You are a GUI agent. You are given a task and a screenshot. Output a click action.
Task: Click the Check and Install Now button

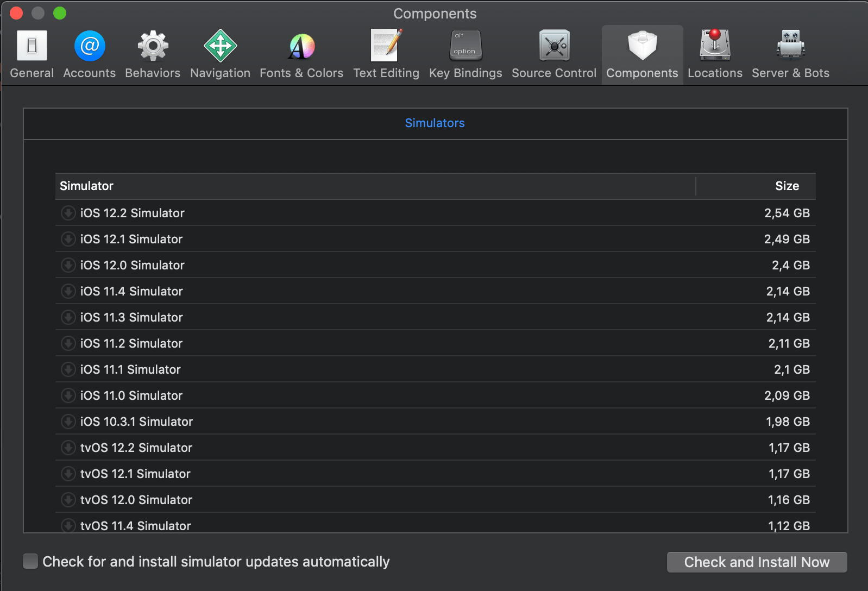coord(757,562)
